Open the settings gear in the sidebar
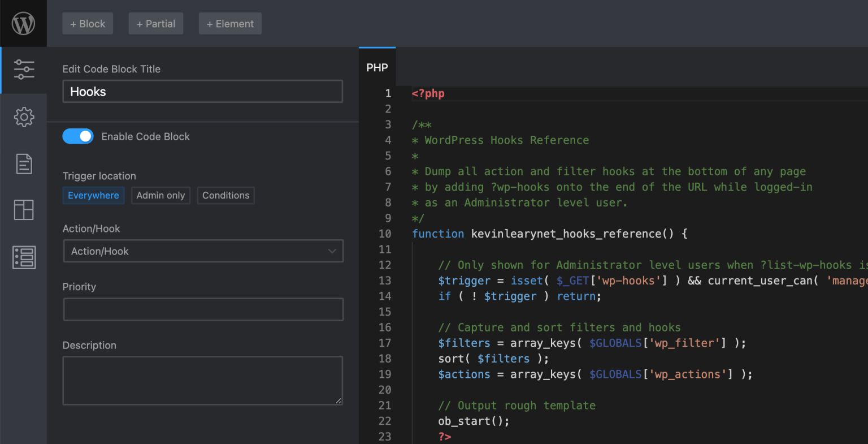Image resolution: width=868 pixels, height=444 pixels. coord(24,117)
